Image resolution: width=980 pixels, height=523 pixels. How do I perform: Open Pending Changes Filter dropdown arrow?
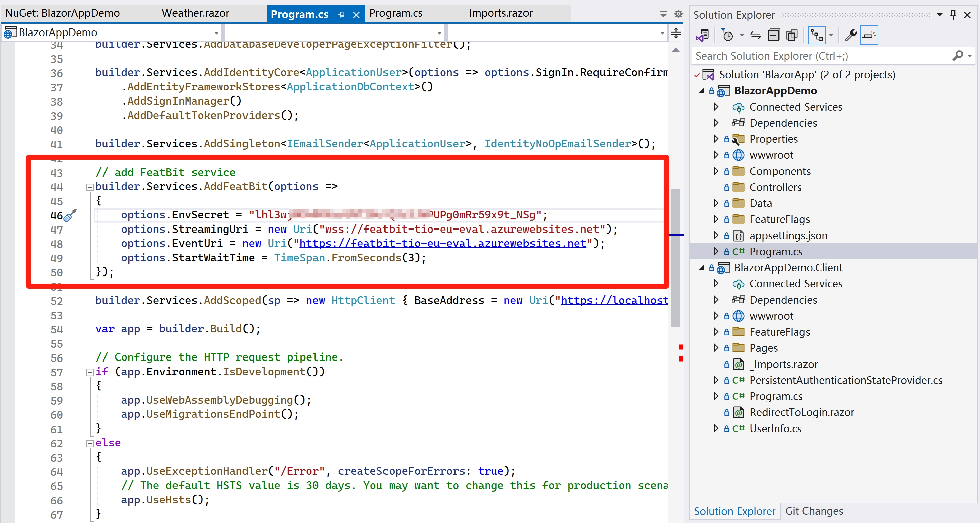click(742, 36)
